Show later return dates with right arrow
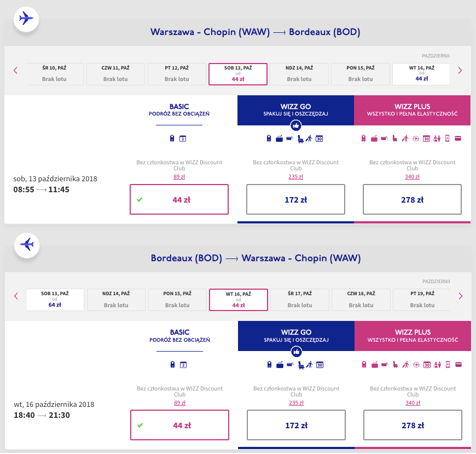 pos(460,296)
